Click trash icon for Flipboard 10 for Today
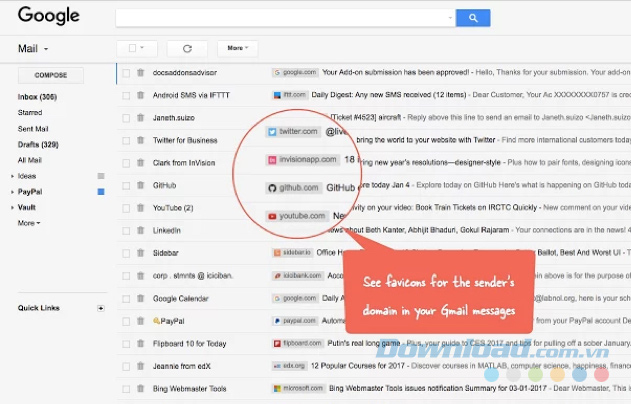631x404 pixels. 140,344
